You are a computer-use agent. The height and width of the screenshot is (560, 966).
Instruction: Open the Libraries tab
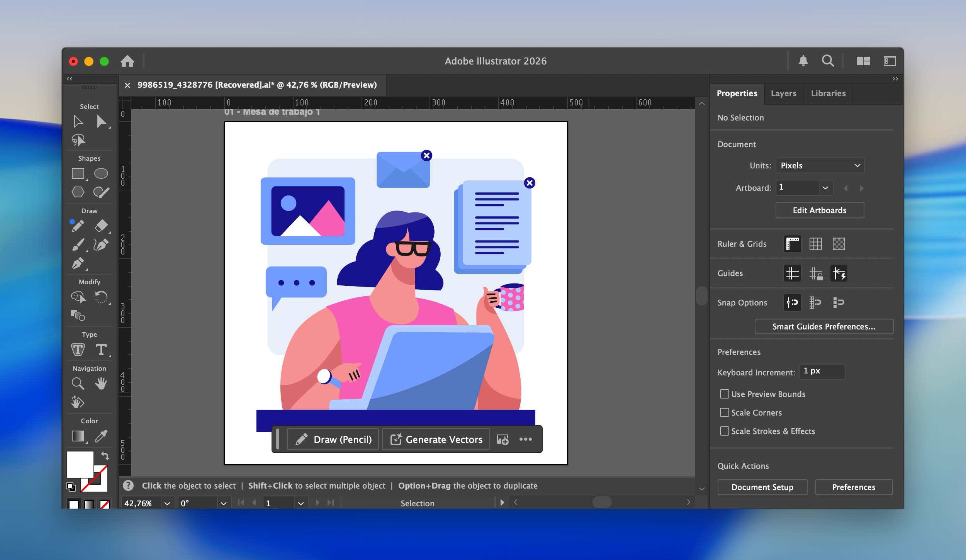point(827,93)
